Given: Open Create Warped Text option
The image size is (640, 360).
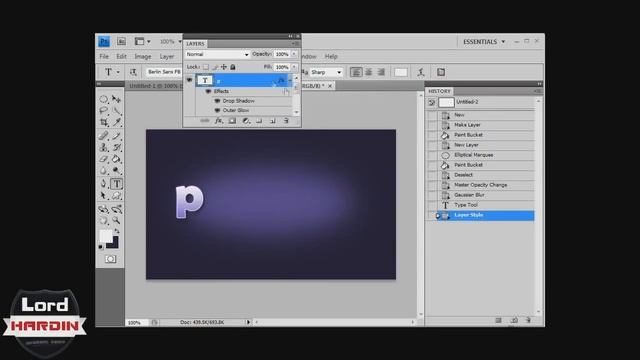Looking at the screenshot, I should coord(421,72).
